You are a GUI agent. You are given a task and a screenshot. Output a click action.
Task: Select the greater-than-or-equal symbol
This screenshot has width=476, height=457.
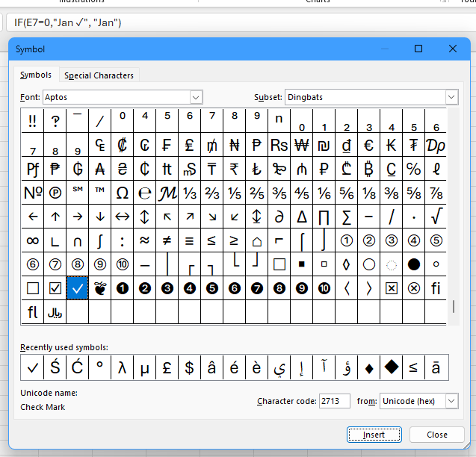click(235, 240)
